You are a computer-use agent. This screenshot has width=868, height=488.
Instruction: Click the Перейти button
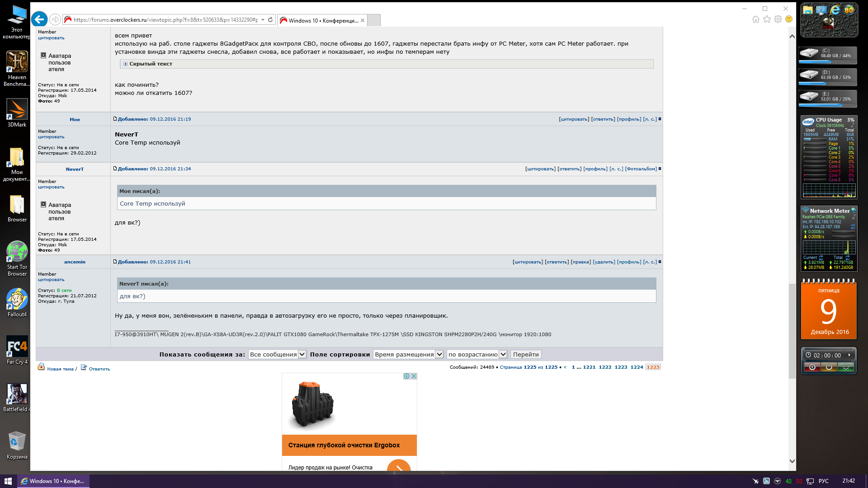coord(526,355)
